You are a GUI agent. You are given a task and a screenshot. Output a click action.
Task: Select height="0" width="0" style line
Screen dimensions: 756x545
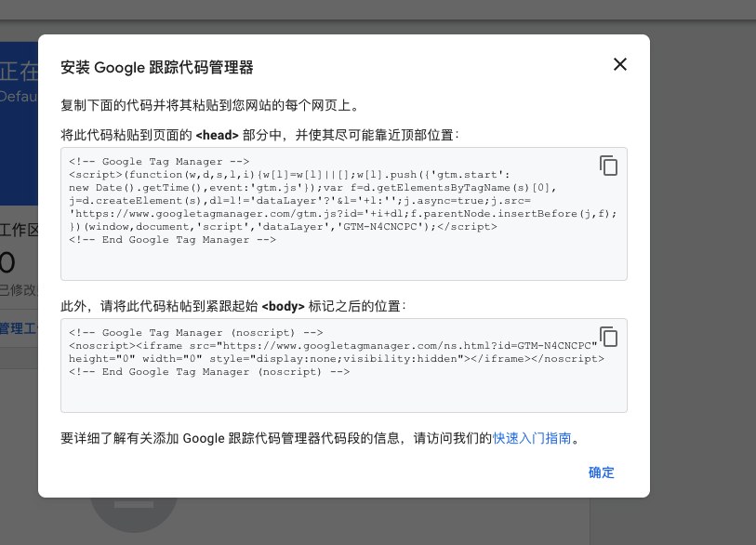tap(337, 359)
